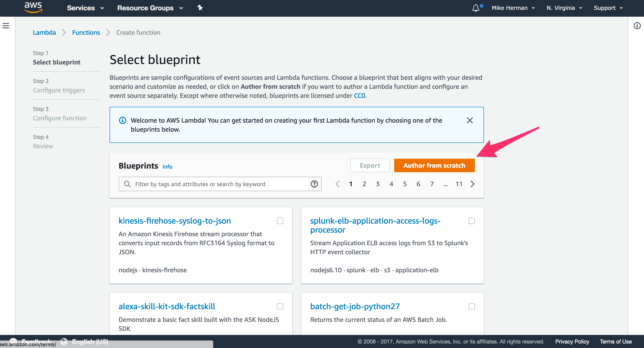Click the AWS logo home icon
Viewport: 644px width, 348px height.
[33, 7]
